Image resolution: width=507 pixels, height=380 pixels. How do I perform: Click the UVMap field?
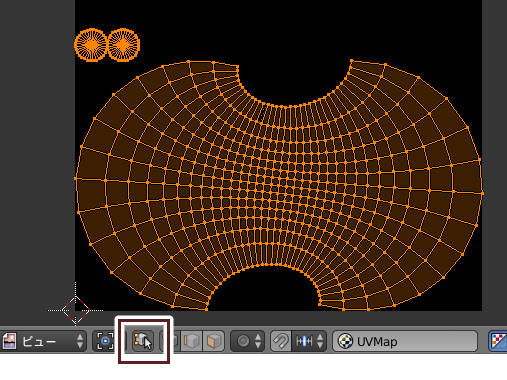pos(405,341)
